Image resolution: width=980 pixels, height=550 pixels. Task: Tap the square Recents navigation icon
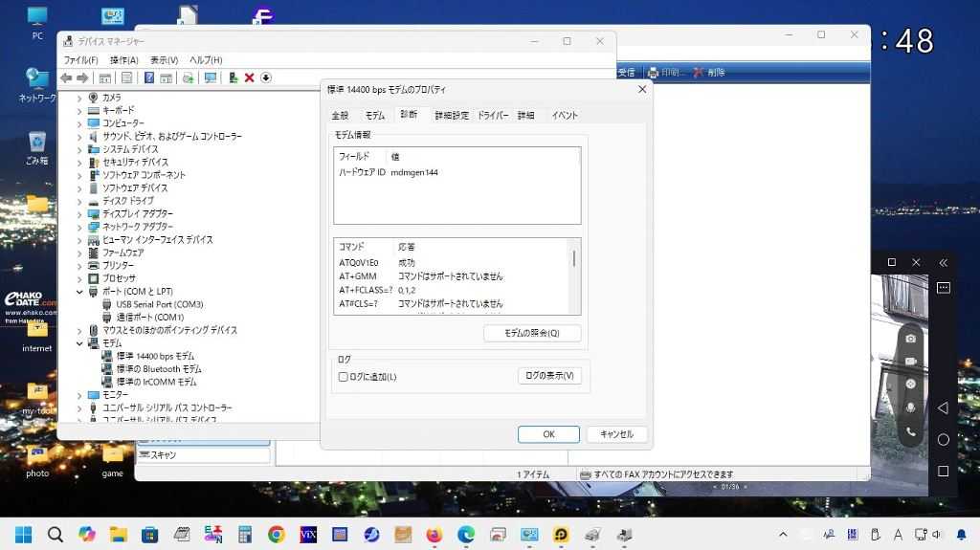tap(943, 472)
